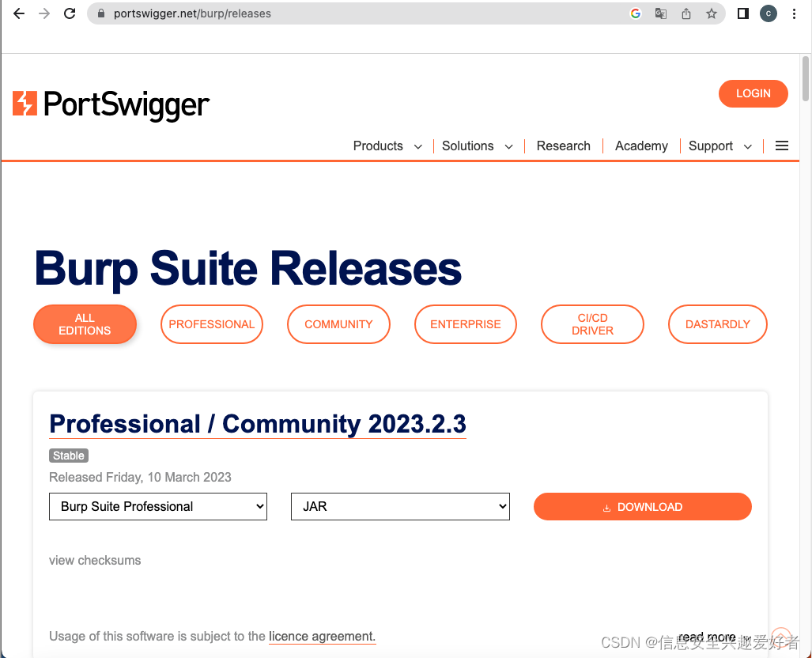Open the profile avatar 'C'
Viewport: 812px width, 658px height.
pyautogui.click(x=769, y=13)
